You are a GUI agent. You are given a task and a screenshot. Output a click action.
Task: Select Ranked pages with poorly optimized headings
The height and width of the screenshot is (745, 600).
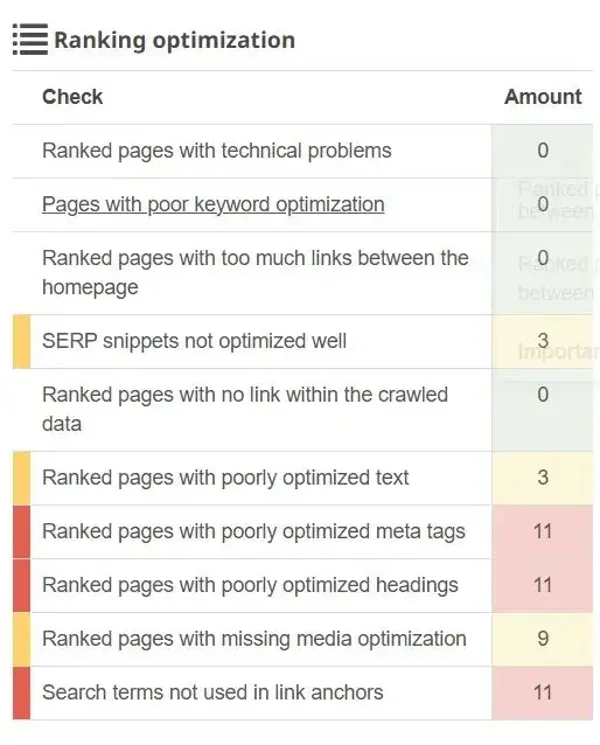[x=250, y=585]
